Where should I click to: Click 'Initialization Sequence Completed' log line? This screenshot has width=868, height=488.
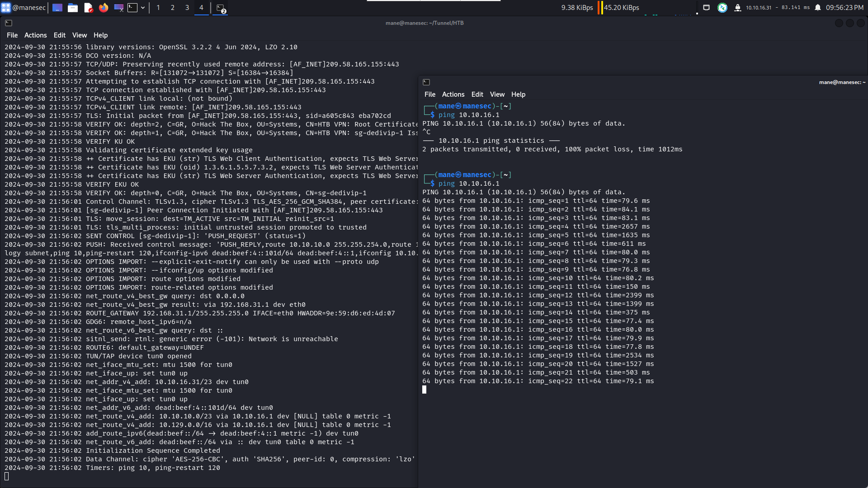(113, 450)
